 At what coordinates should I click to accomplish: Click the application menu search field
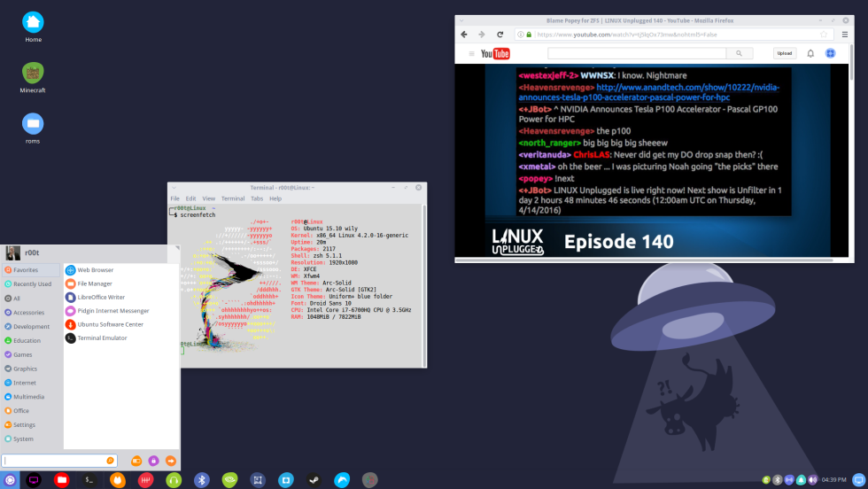tap(55, 461)
